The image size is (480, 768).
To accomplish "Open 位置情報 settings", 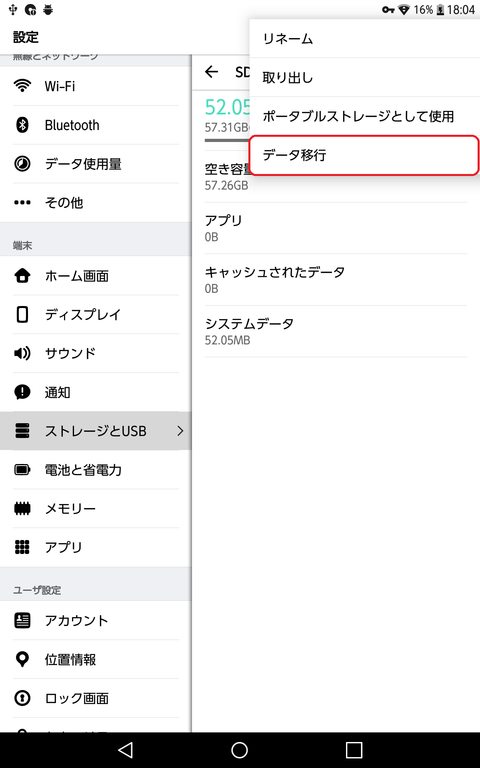I will [x=96, y=659].
